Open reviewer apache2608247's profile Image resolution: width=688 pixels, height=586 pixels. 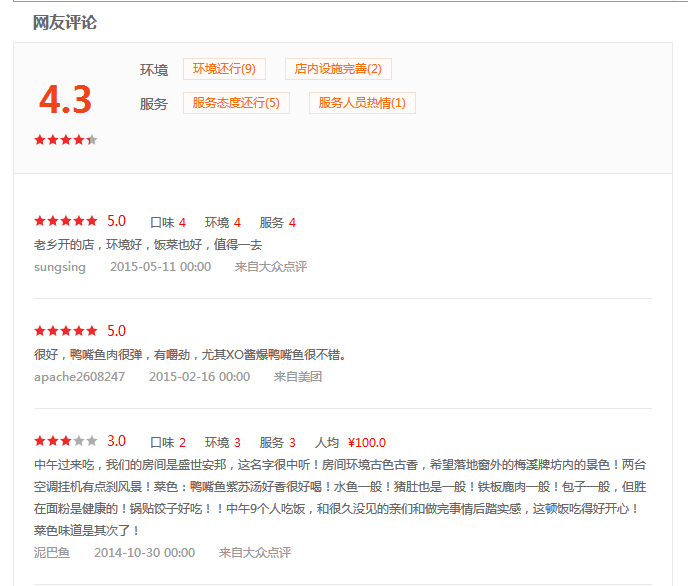[x=79, y=377]
